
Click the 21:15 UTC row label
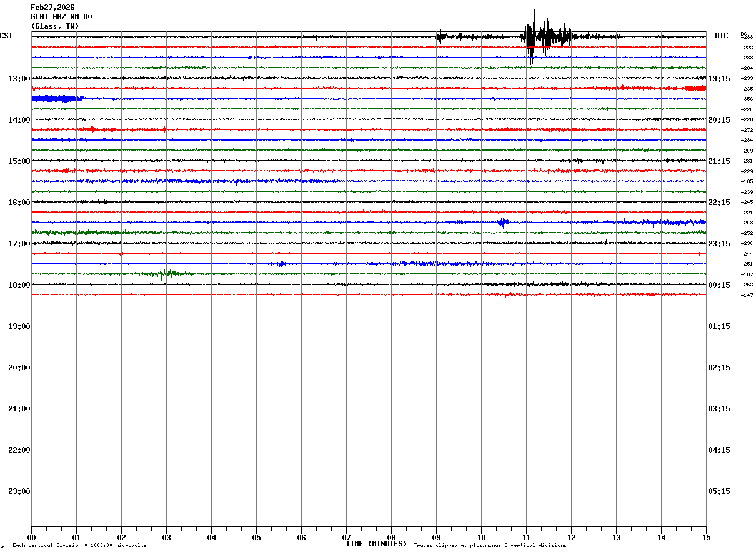(719, 161)
